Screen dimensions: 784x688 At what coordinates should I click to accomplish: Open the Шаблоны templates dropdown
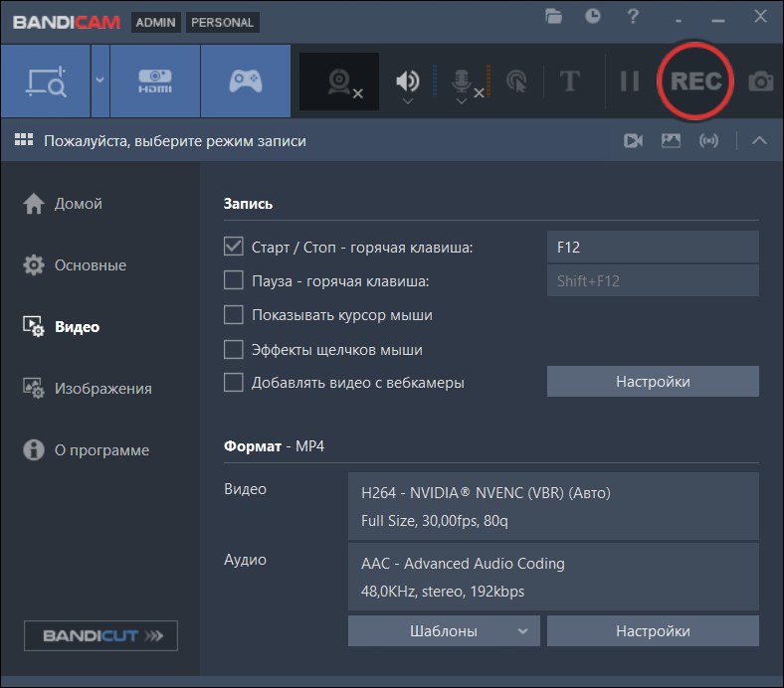click(444, 630)
